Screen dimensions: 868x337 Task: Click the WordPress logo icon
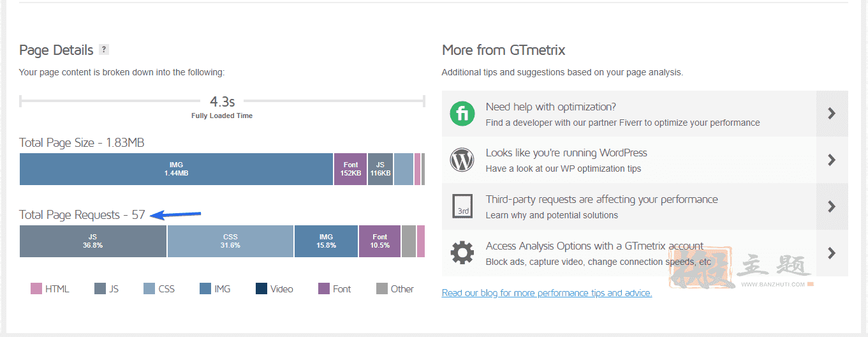coord(462,160)
